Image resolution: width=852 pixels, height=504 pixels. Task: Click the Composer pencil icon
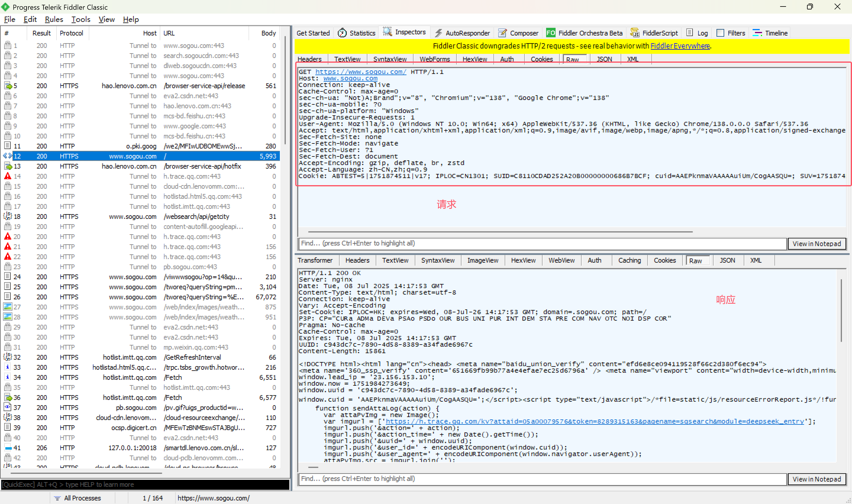(x=502, y=33)
